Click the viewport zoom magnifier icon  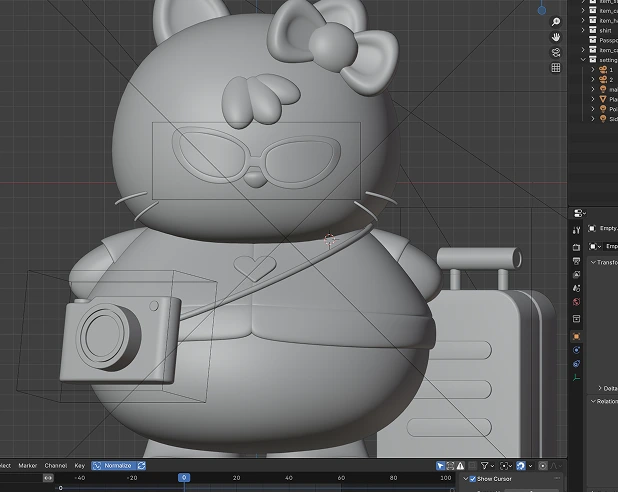pyautogui.click(x=556, y=20)
